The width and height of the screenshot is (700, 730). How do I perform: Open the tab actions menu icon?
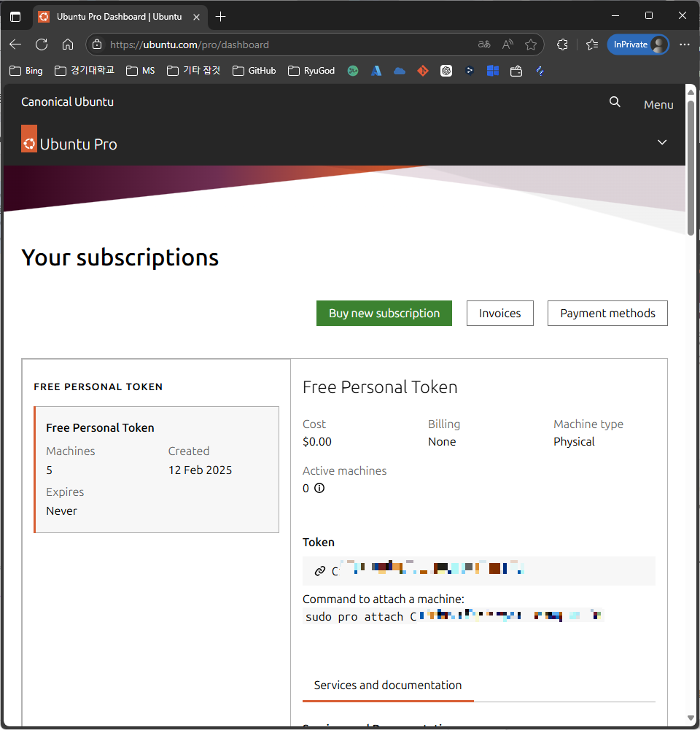coord(15,17)
